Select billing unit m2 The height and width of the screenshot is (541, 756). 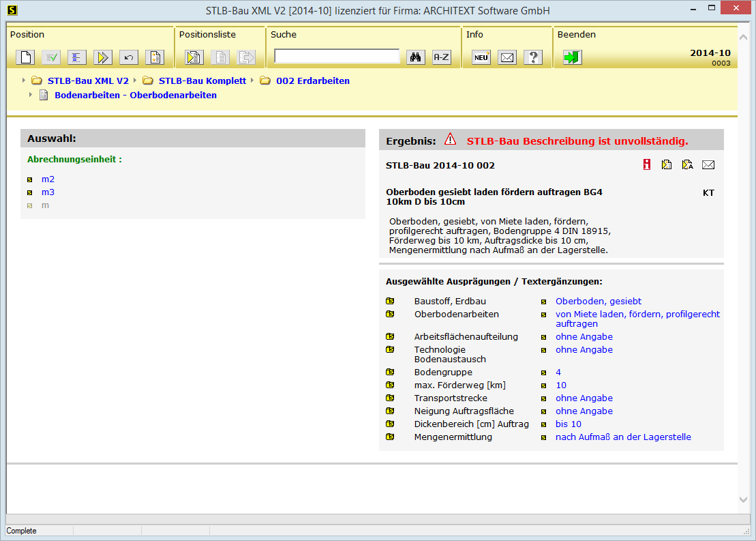point(48,179)
